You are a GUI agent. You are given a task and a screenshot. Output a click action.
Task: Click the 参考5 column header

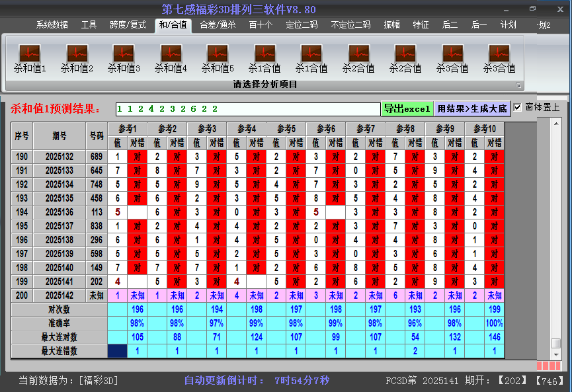coord(286,129)
